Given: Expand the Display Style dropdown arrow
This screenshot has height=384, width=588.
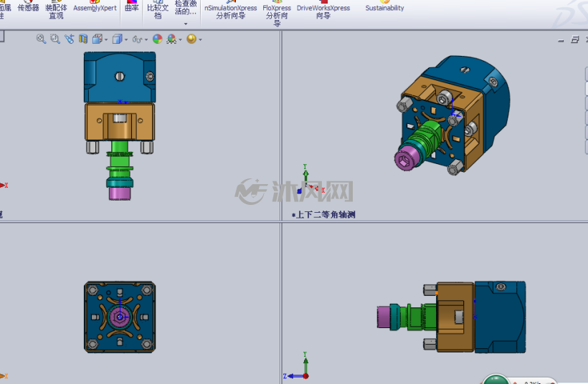Looking at the screenshot, I should click(x=126, y=39).
